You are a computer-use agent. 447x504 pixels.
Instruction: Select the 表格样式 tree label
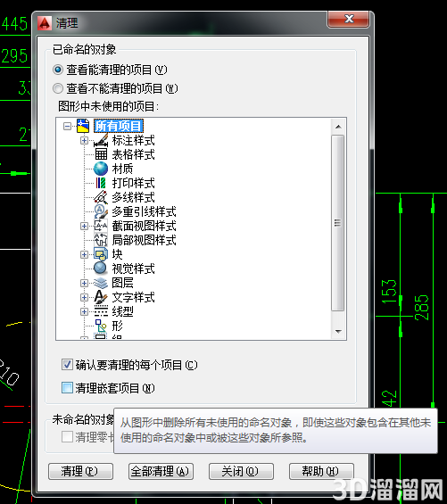point(134,154)
